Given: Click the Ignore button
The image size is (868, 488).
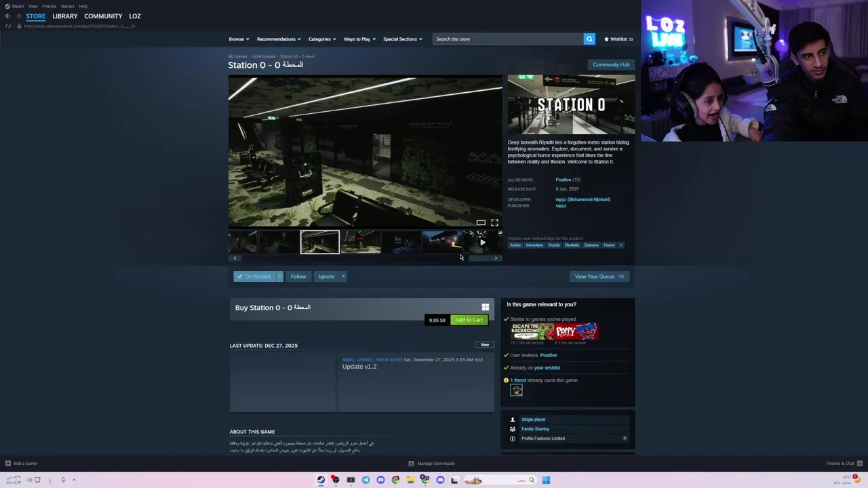Looking at the screenshot, I should [x=326, y=277].
